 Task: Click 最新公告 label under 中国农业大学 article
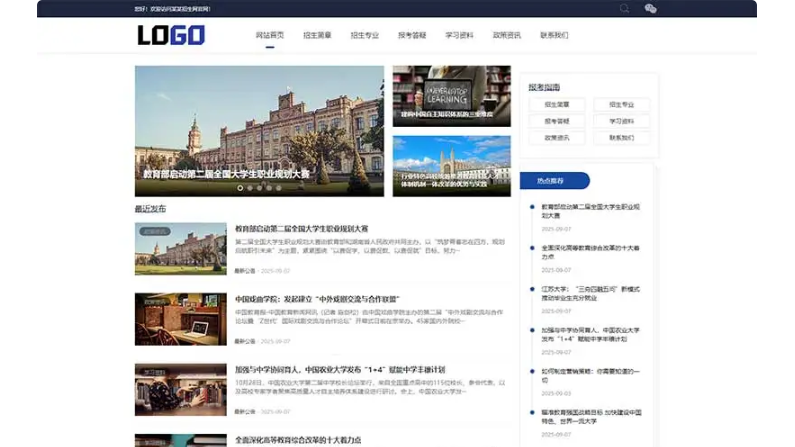tap(245, 412)
